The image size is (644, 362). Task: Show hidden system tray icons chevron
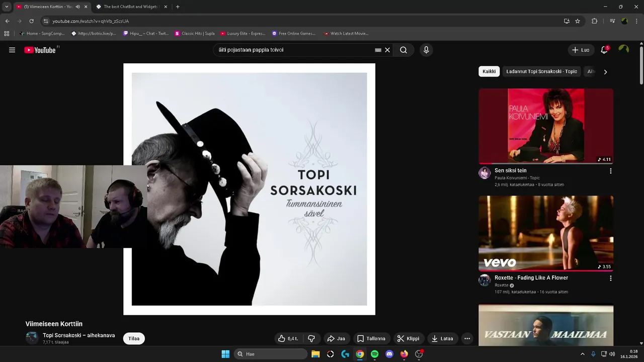(x=583, y=354)
